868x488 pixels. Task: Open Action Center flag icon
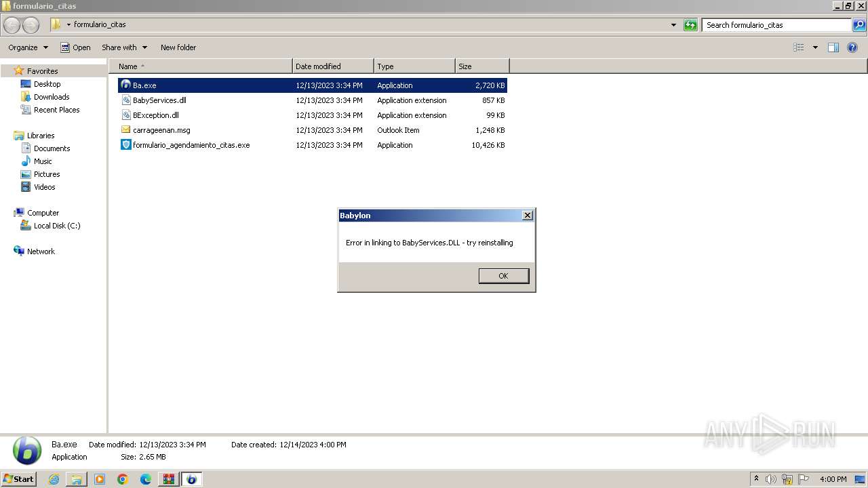[x=804, y=479]
